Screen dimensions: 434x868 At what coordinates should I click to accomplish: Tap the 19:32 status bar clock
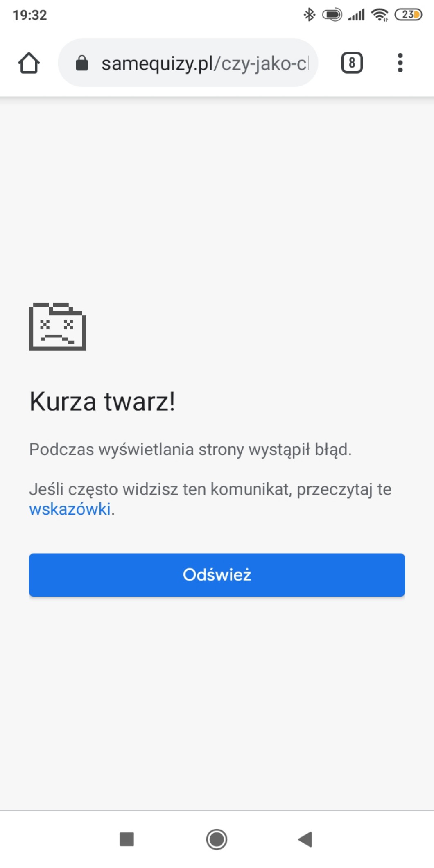pyautogui.click(x=30, y=15)
